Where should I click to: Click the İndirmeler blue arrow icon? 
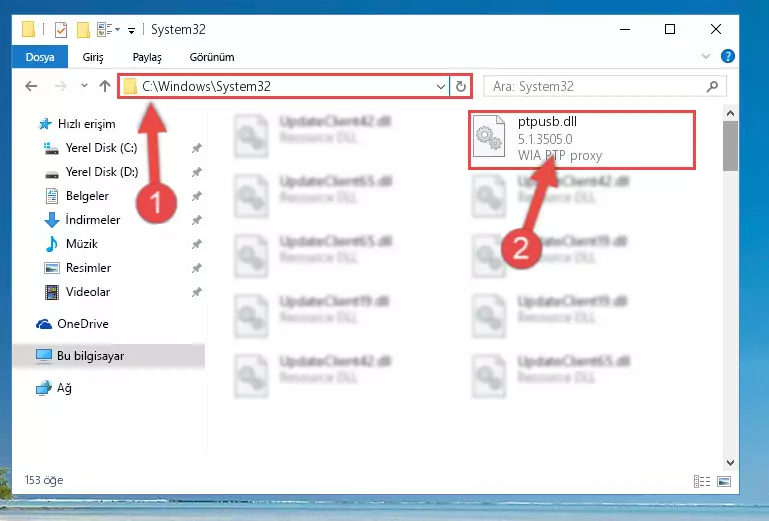click(x=51, y=220)
